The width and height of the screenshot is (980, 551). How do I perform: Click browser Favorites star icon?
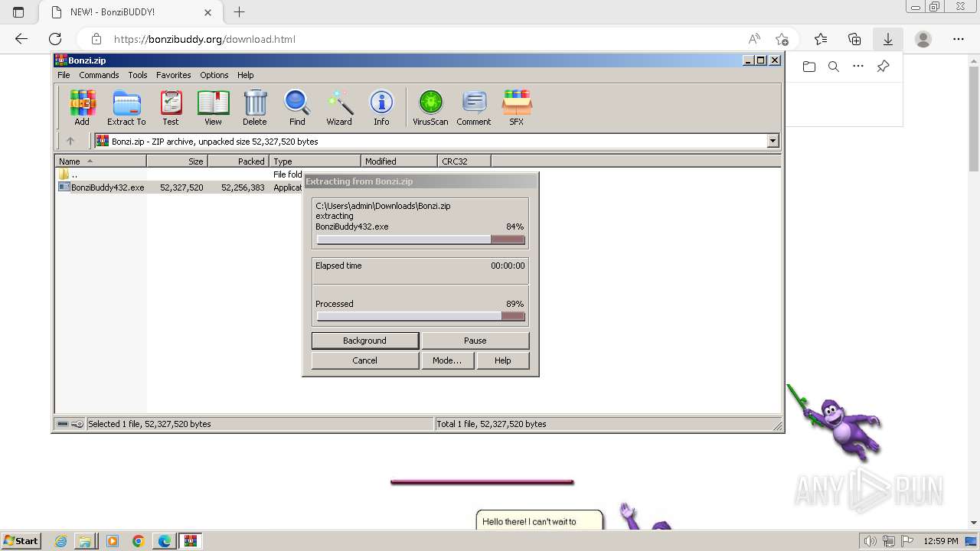[821, 39]
